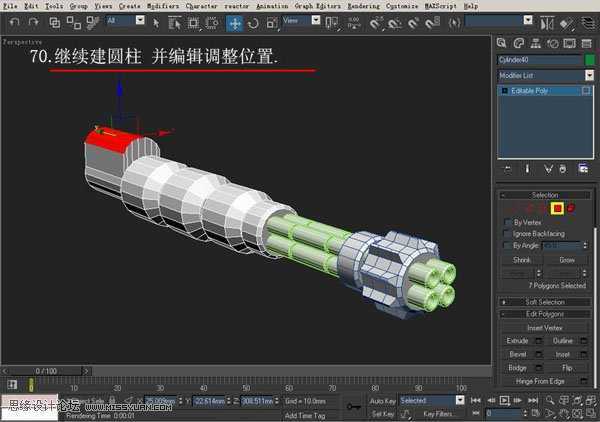Activate Select and Uniform Scale tool

coord(272,24)
